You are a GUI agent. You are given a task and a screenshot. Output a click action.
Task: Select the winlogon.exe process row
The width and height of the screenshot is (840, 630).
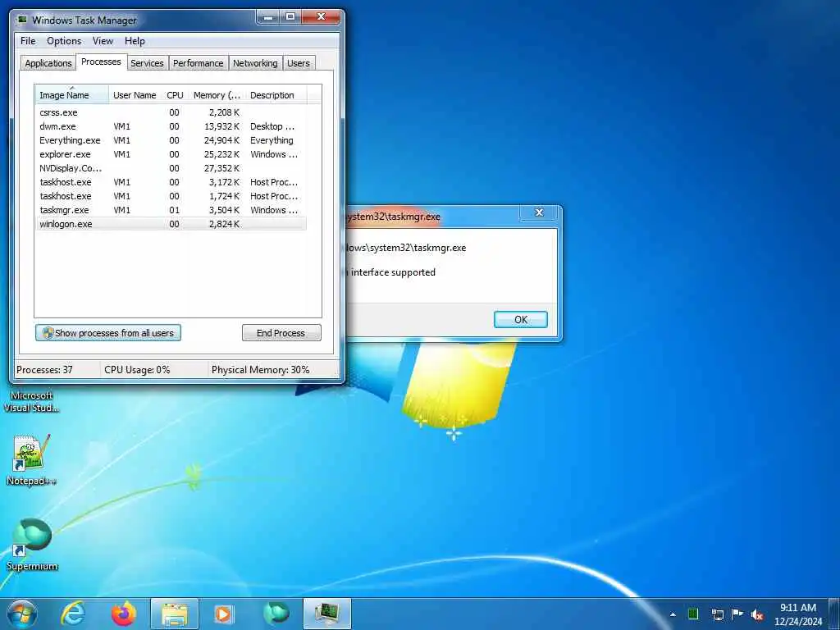(x=171, y=224)
